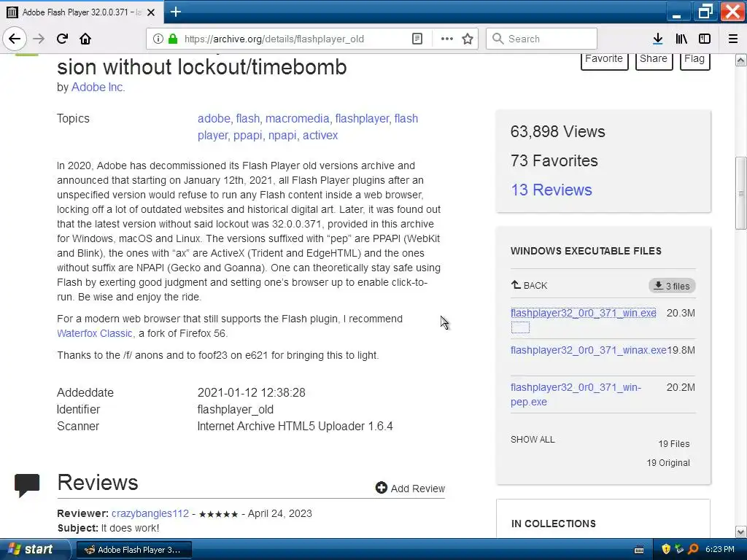
Task: Click the taskbar clock 6:23 PM
Action: click(720, 549)
